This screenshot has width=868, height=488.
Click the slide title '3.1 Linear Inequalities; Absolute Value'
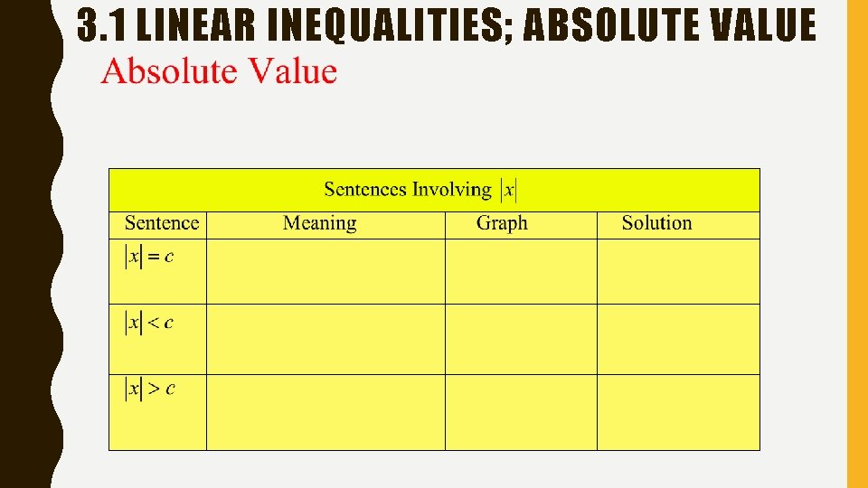click(446, 25)
